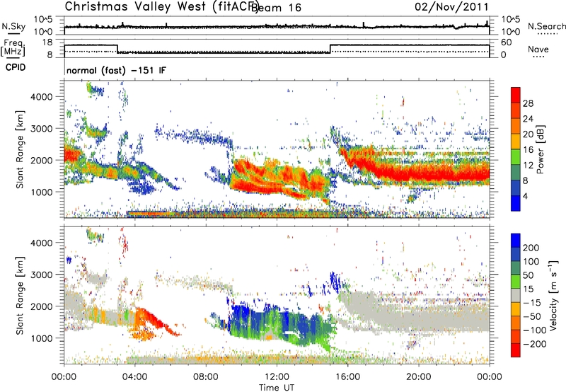Click the "28" power colorbar value
This screenshot has height=392, width=566.
tap(528, 103)
